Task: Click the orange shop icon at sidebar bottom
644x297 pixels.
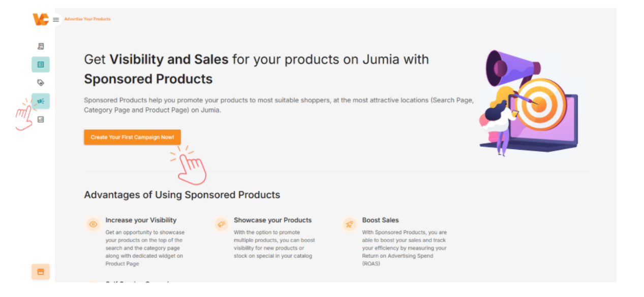Action: pos(41,272)
